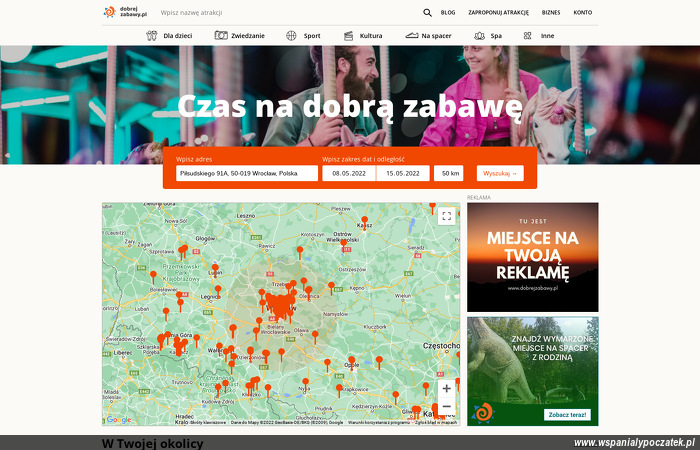This screenshot has height=450, width=700.
Task: Open ZAPROPONUJ ATRAKCJĘ page
Action: click(x=498, y=12)
